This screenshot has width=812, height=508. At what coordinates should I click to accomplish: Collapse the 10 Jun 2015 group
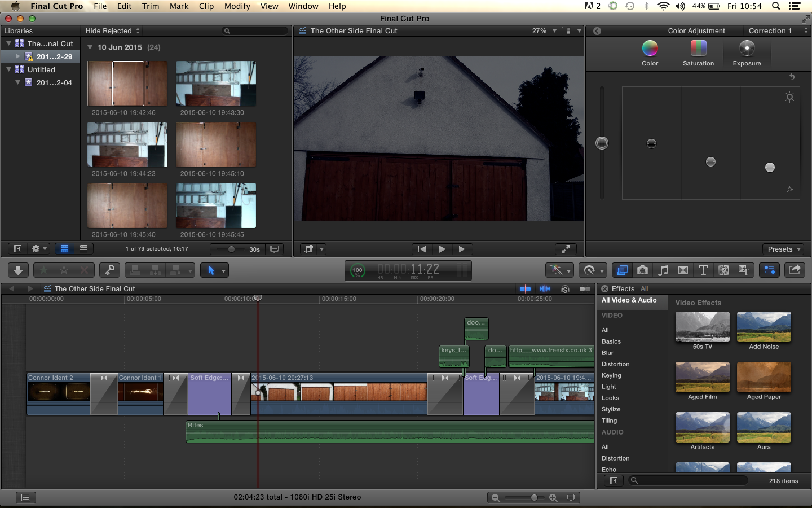90,47
